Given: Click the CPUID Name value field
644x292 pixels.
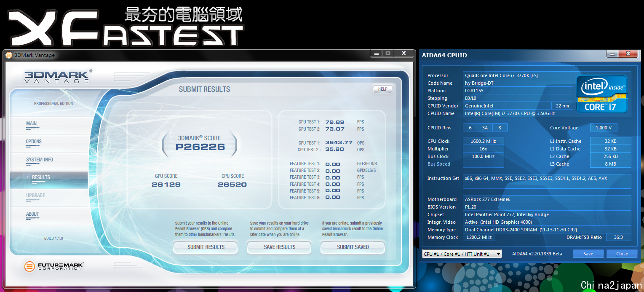Looking at the screenshot, I should (518, 113).
